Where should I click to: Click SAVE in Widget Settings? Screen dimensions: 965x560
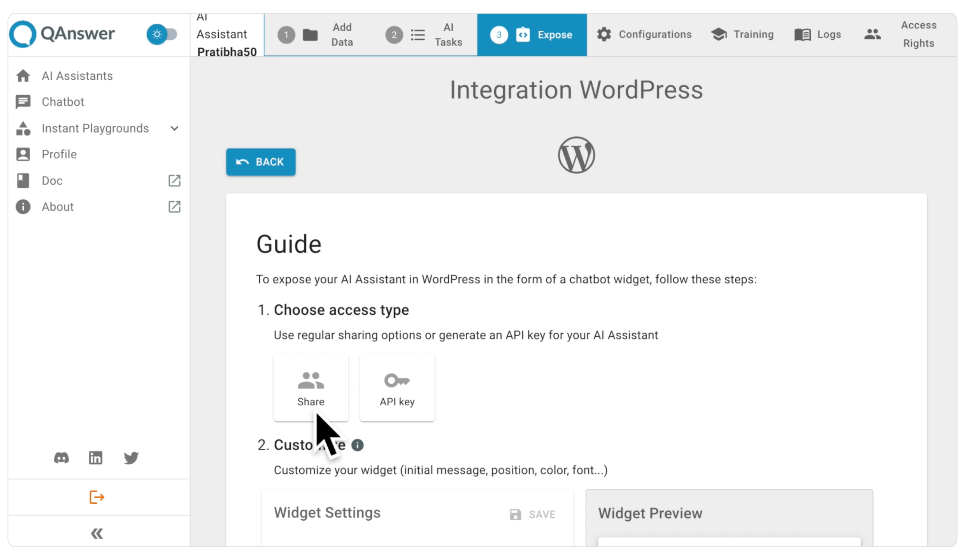pyautogui.click(x=532, y=514)
